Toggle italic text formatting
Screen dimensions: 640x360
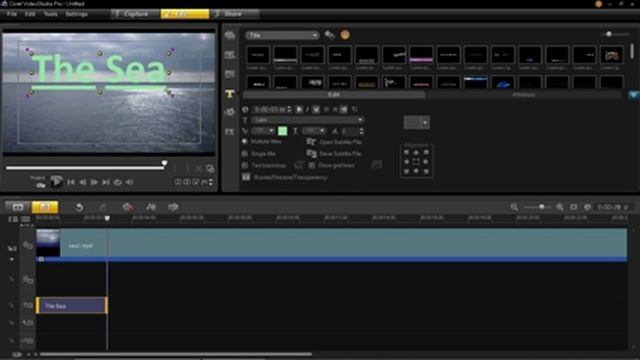coord(308,109)
